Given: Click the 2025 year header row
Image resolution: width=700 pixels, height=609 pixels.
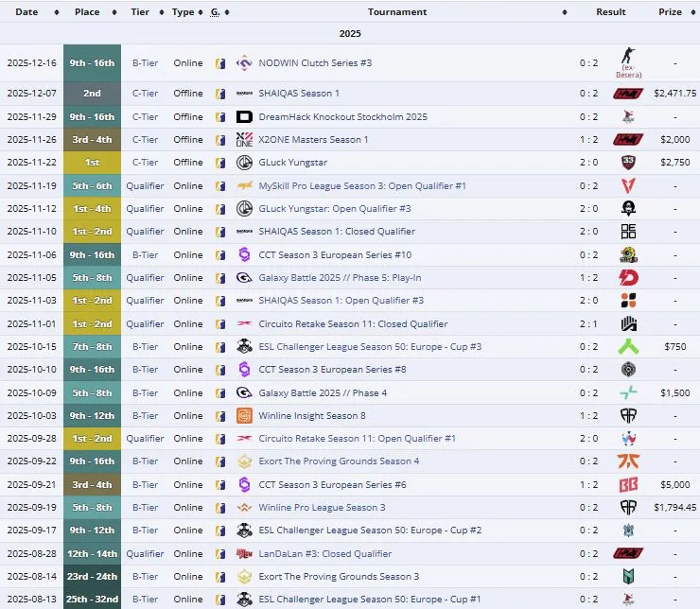Looking at the screenshot, I should (350, 33).
